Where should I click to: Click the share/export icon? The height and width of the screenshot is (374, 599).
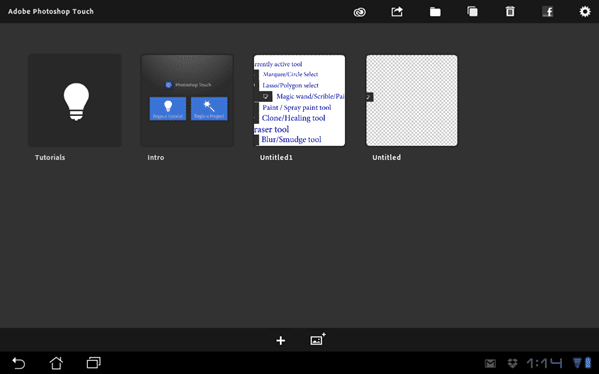[397, 12]
